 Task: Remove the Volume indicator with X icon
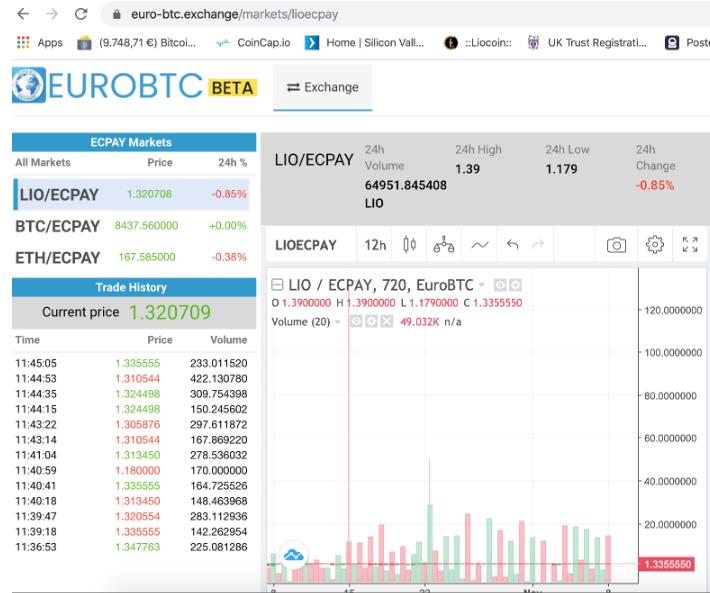click(x=387, y=321)
